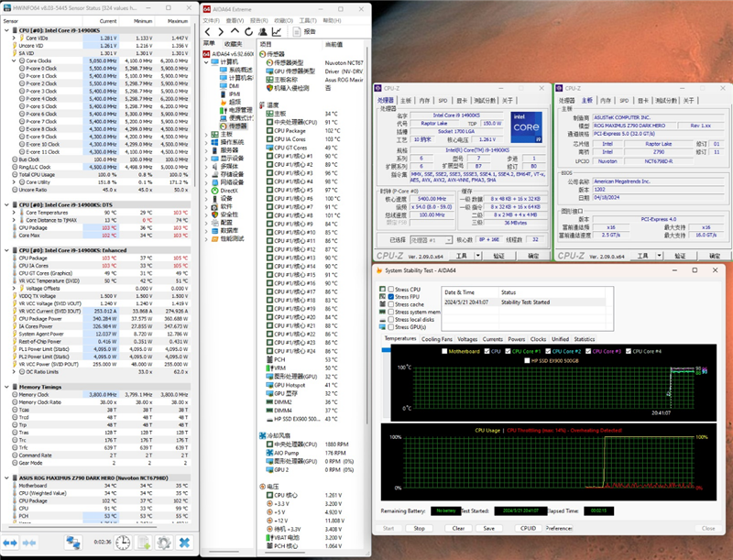Click the AIDA64 back navigation arrow

208,31
